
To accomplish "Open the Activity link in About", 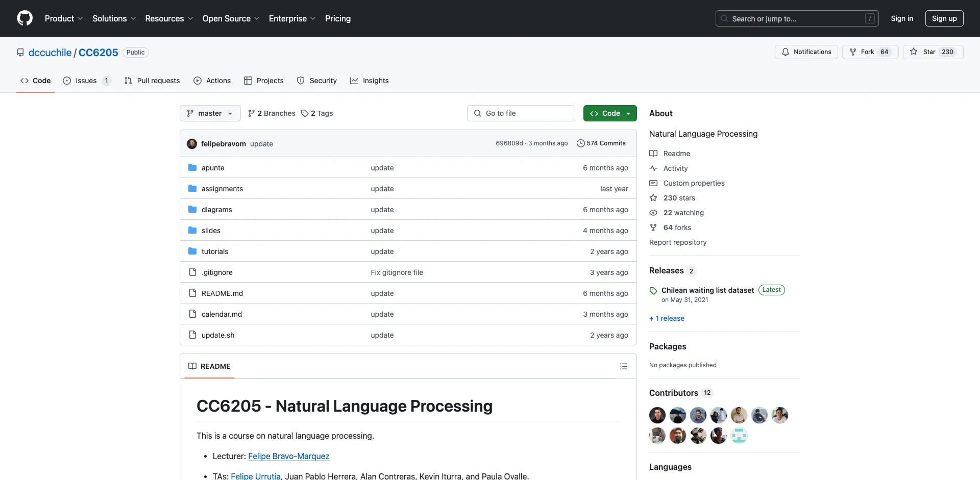I will (669, 168).
